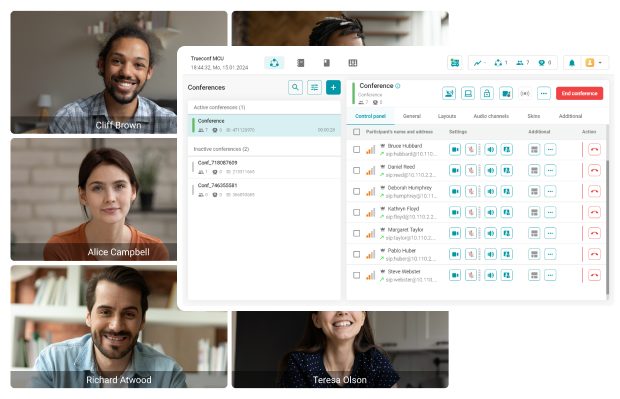This screenshot has height=399, width=620.
Task: Open the conference list filter settings
Action: 314,87
